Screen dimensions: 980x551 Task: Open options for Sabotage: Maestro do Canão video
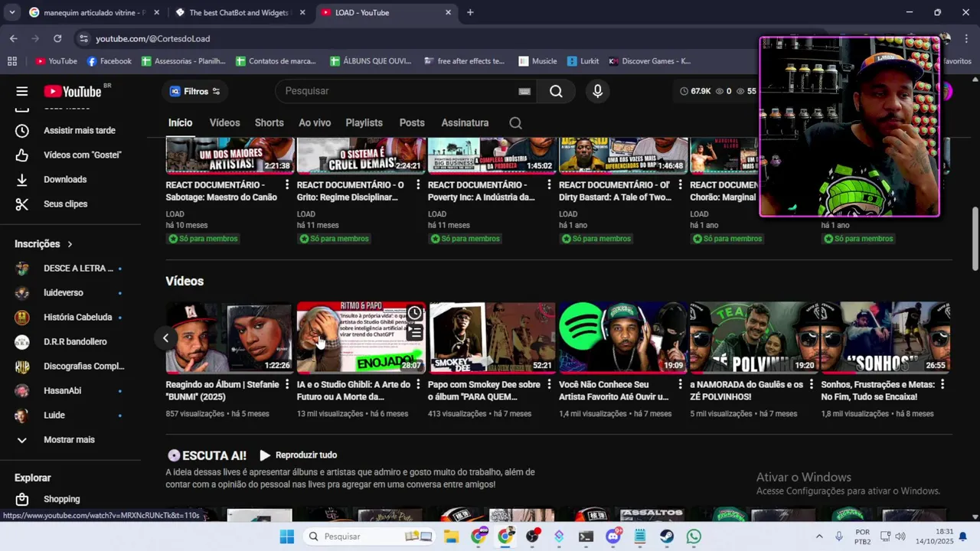287,185
